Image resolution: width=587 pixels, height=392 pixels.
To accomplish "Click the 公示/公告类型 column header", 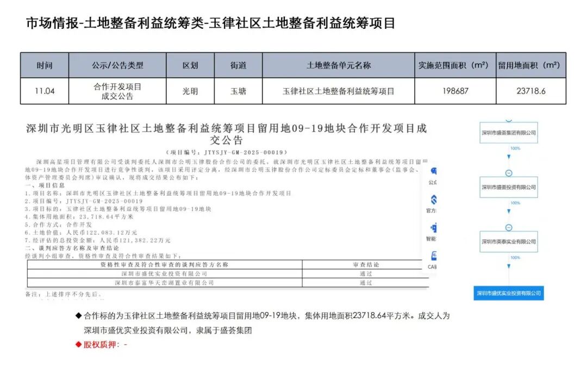I will point(117,65).
